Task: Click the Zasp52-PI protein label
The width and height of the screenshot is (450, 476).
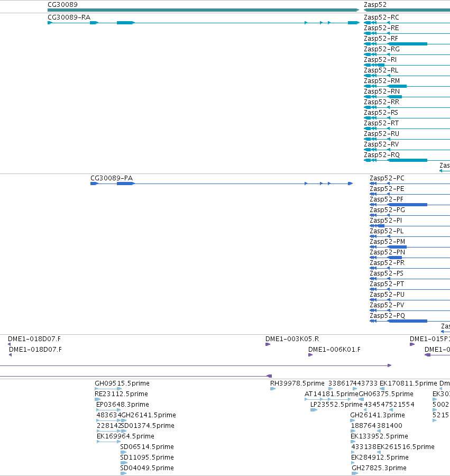Action: 385,221
